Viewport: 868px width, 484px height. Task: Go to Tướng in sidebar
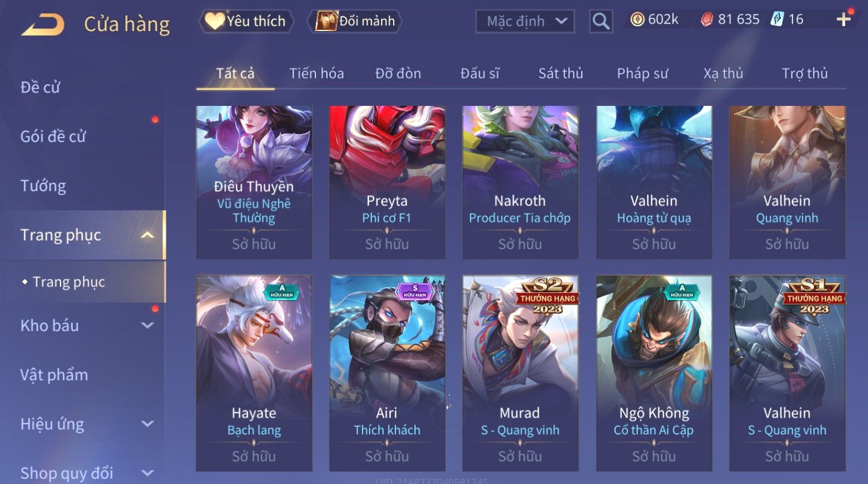click(x=43, y=186)
